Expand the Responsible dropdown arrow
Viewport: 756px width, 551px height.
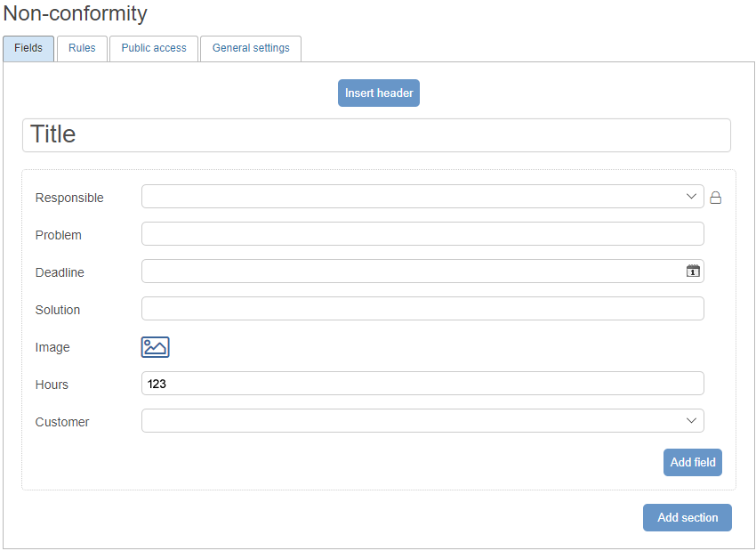coord(691,197)
